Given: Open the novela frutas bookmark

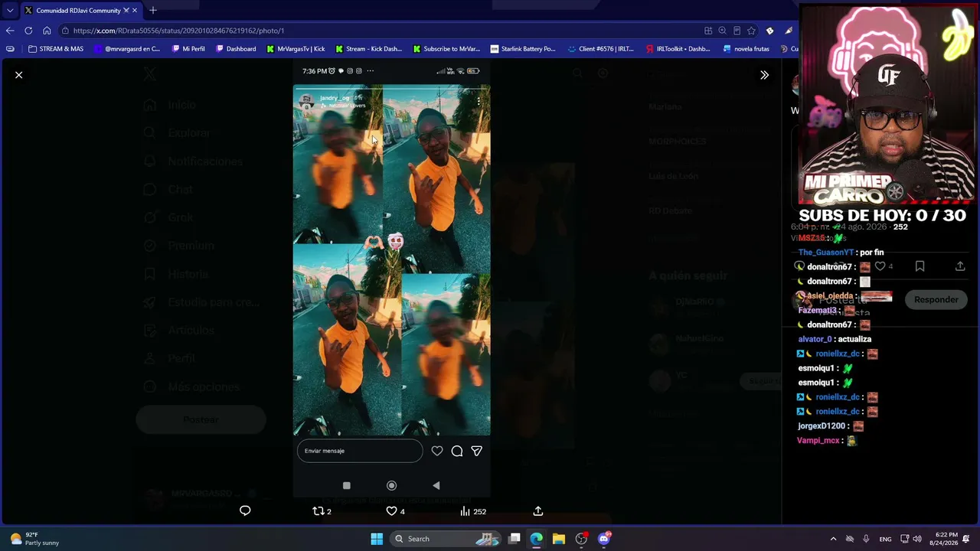Looking at the screenshot, I should click(x=746, y=49).
